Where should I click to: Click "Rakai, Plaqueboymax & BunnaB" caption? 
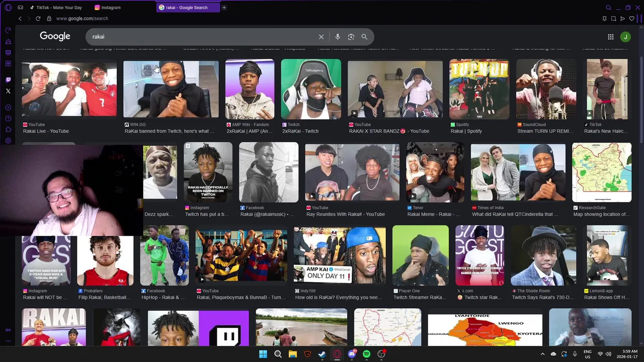(241, 298)
